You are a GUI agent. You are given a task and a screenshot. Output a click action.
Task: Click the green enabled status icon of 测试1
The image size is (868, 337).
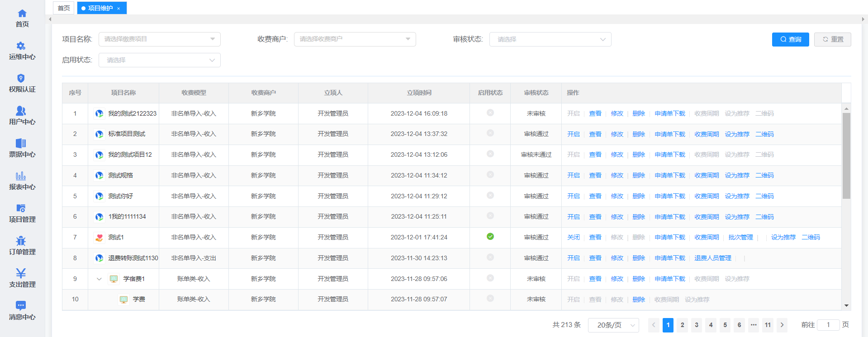490,236
